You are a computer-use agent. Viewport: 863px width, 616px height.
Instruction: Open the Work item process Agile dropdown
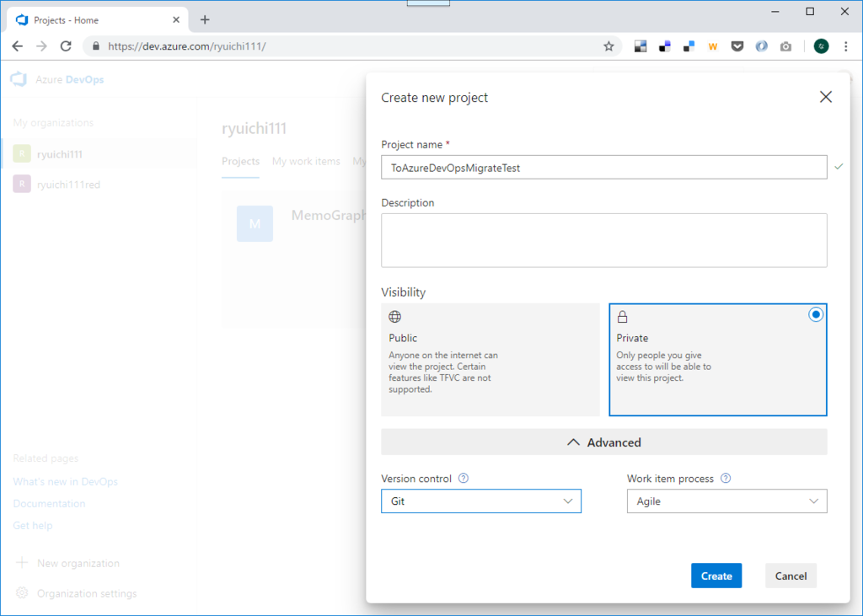tap(726, 501)
